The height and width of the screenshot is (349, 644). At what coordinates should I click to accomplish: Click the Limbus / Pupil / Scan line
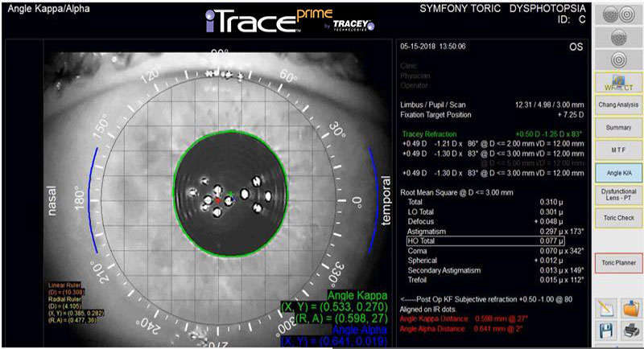492,105
